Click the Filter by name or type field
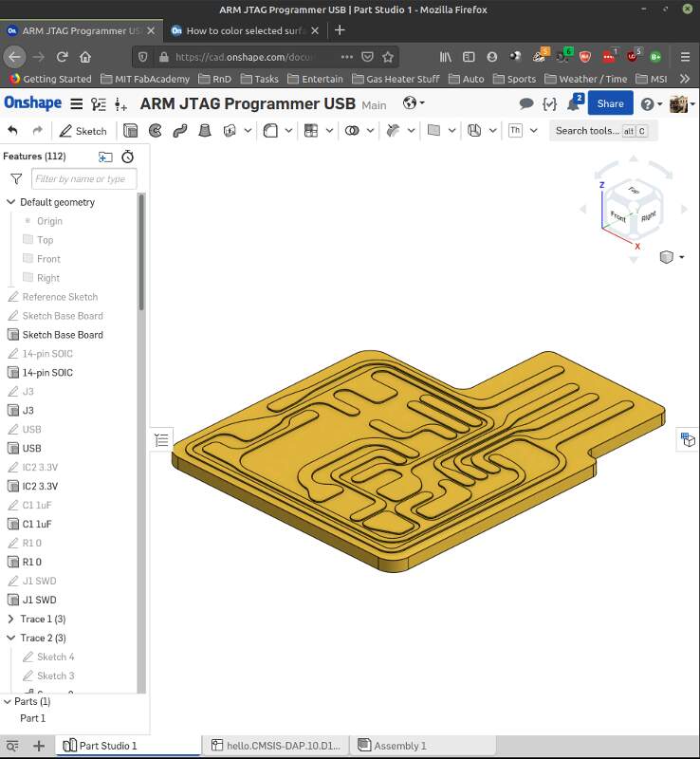700x759 pixels. click(83, 179)
